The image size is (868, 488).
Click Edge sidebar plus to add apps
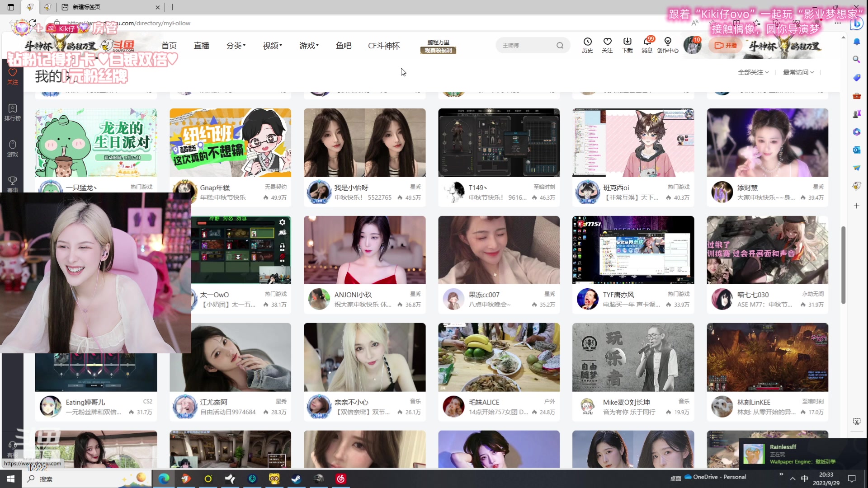pos(857,206)
